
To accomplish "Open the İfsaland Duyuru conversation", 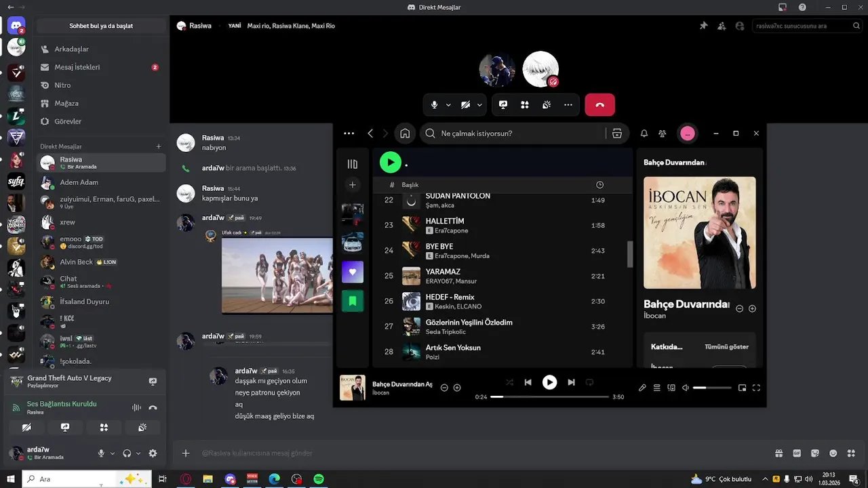I will pyautogui.click(x=101, y=302).
